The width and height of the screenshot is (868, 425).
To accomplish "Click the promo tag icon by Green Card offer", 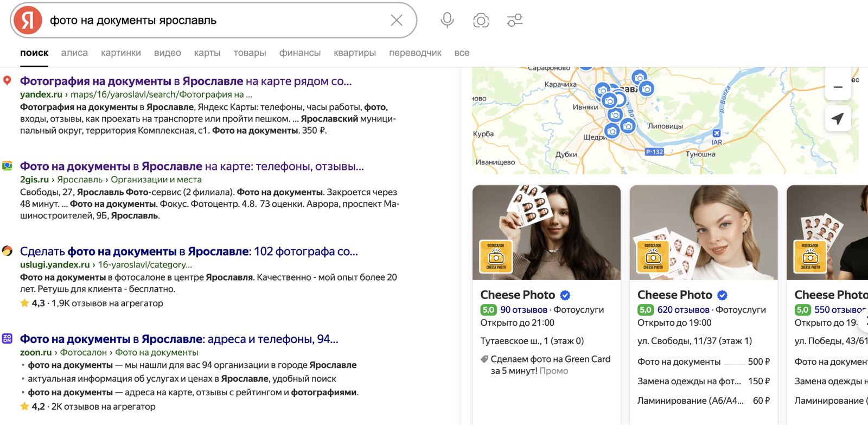I will 484,359.
